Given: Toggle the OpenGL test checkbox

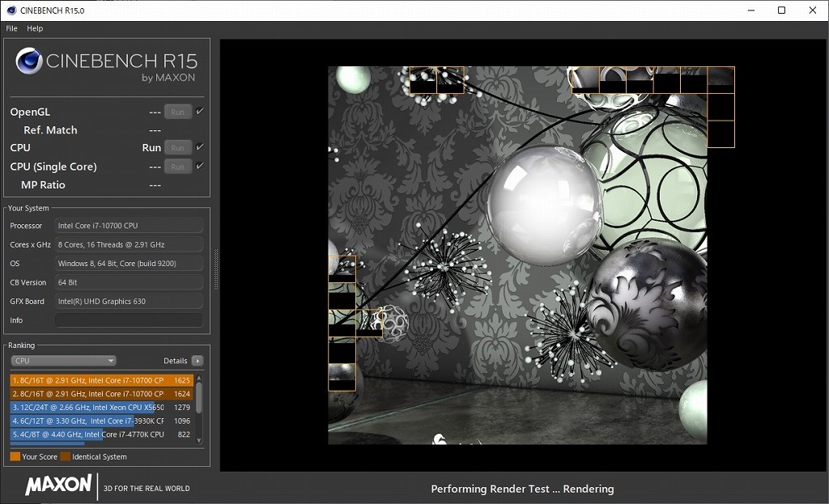Looking at the screenshot, I should [x=200, y=112].
